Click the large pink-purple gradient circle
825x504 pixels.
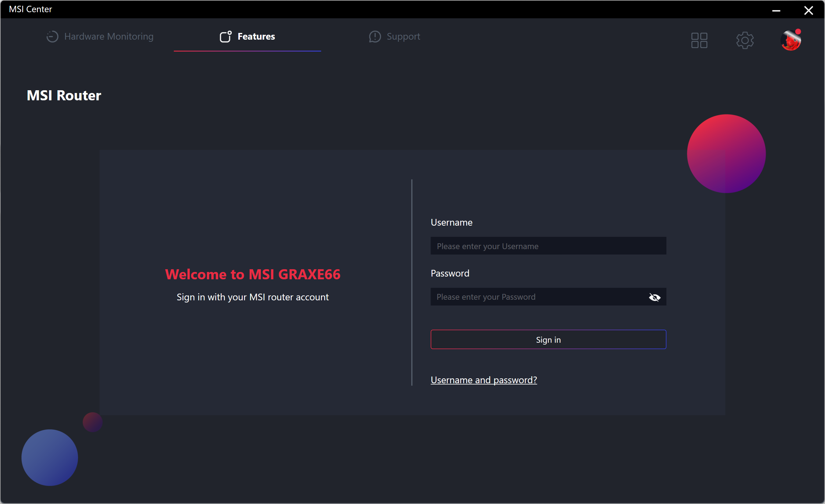(726, 154)
